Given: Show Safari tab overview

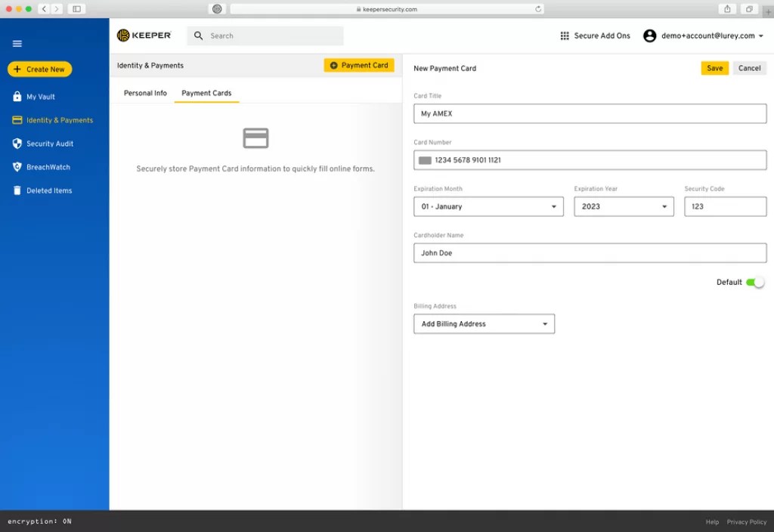Looking at the screenshot, I should (749, 9).
